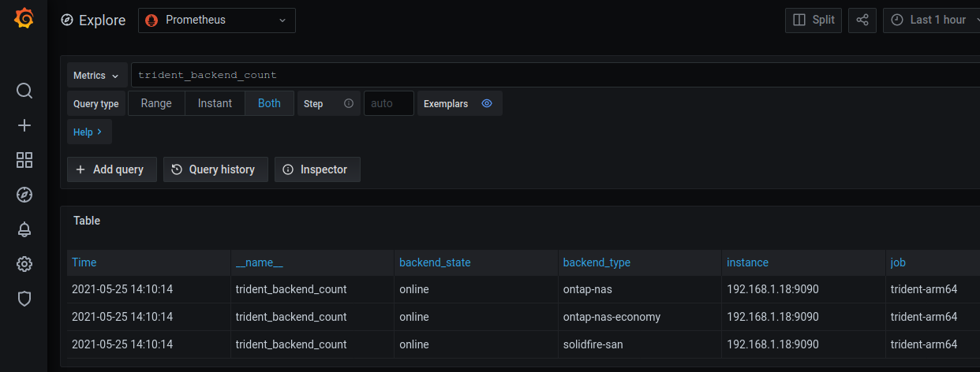Screen dimensions: 980x372
Task: Click the instance cell in solidfire-san row
Action: [x=803, y=344]
